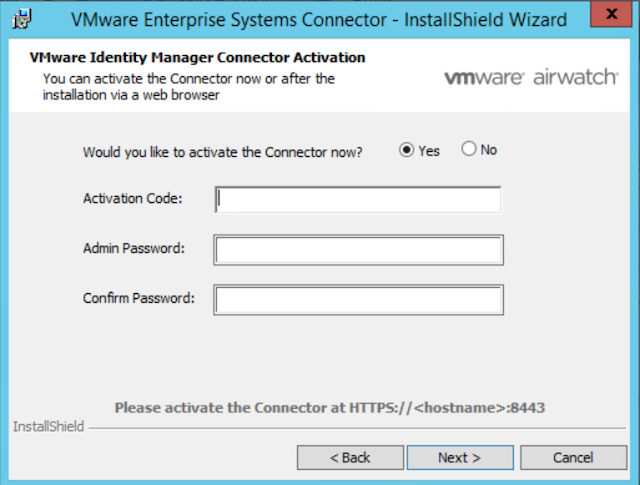Click into the Admin Password box
The height and width of the screenshot is (485, 640).
358,249
